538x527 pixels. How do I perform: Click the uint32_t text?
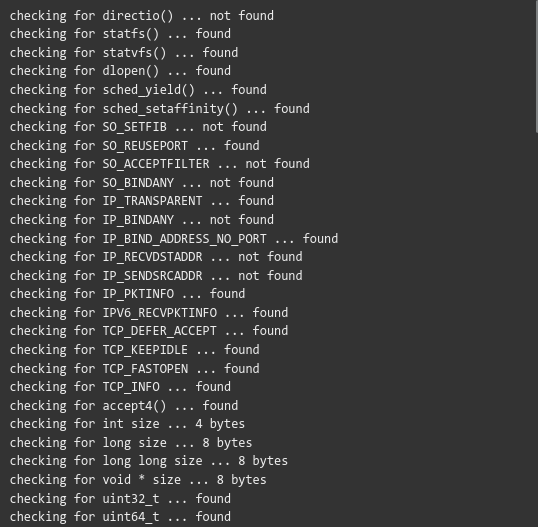131,499
